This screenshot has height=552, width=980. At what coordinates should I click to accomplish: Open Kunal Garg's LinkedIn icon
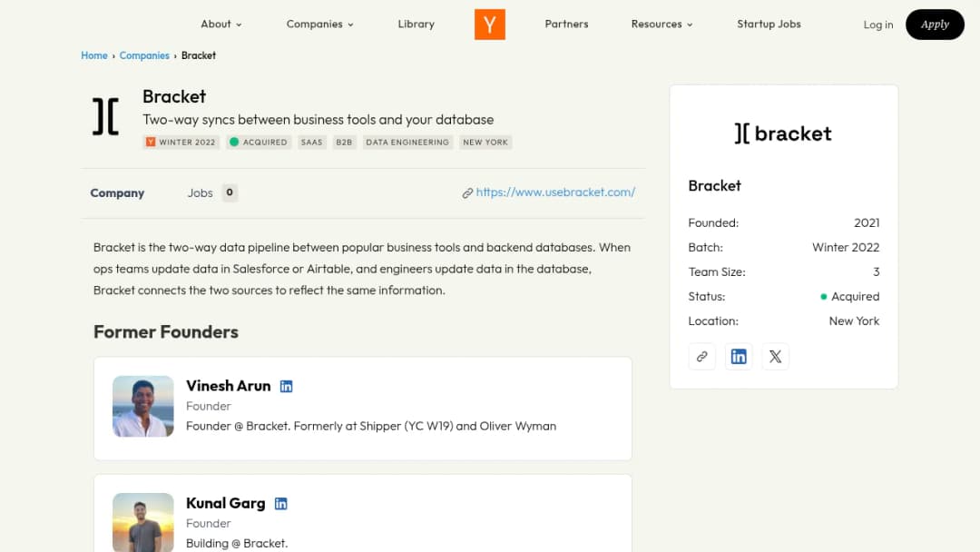click(x=281, y=504)
